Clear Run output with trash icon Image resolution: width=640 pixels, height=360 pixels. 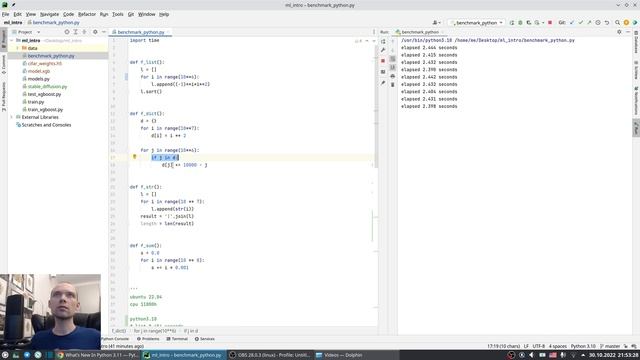[393, 85]
